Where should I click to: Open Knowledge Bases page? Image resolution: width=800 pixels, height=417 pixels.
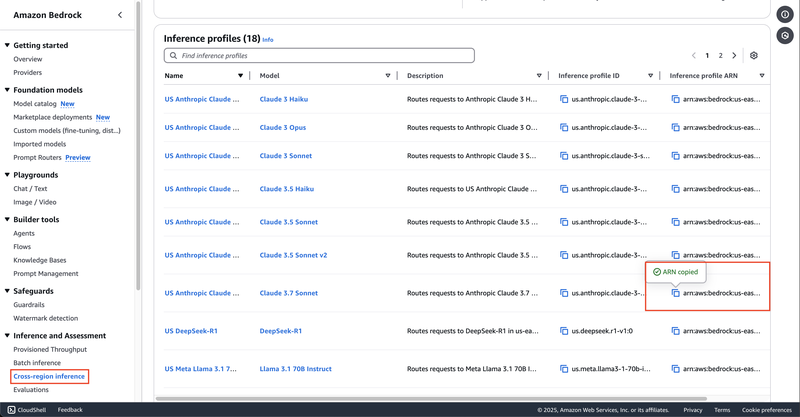(40, 260)
